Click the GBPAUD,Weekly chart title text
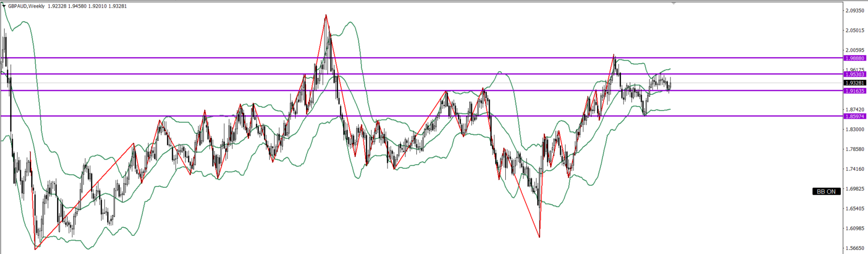This screenshot has width=868, height=254. coord(26,6)
